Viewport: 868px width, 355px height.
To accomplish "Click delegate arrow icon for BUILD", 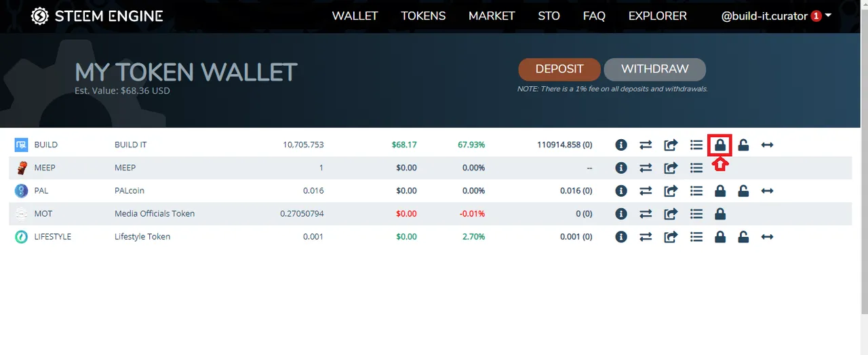I will [x=767, y=145].
